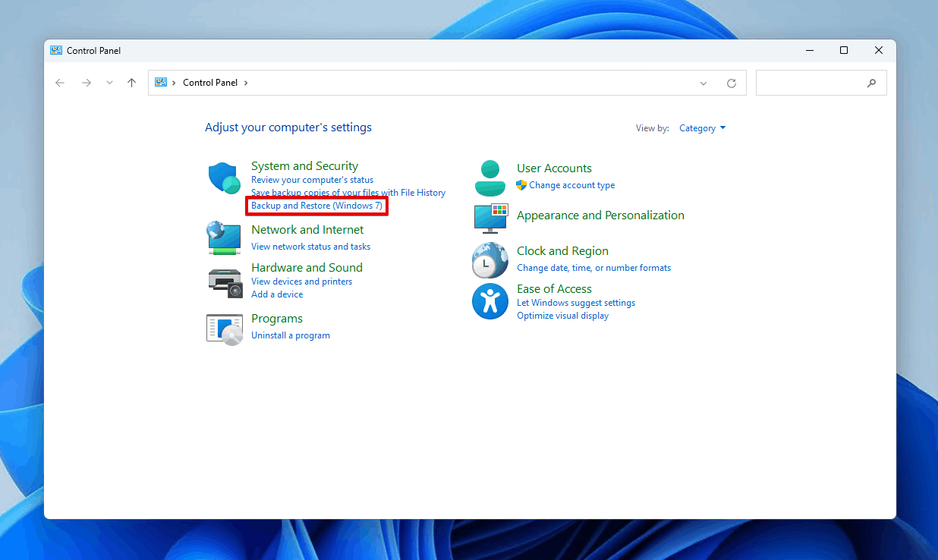
Task: Open the User Accounts heading
Action: [x=554, y=168]
